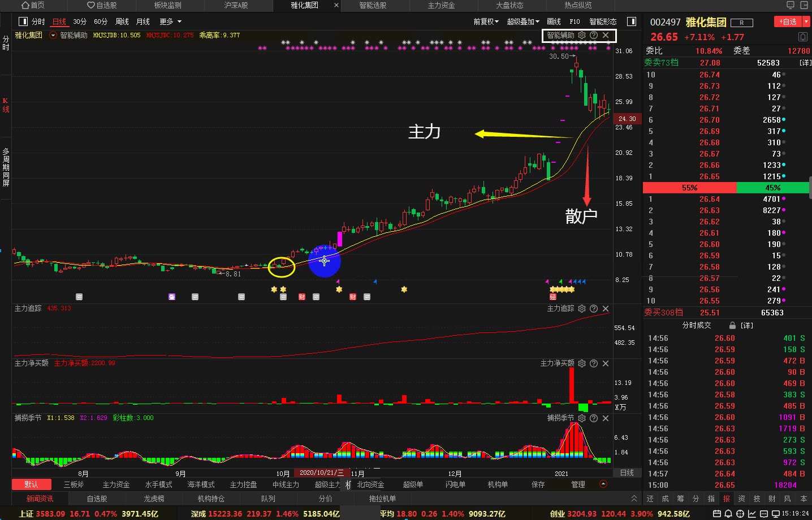Open settings gear of 捕捞季节 panel
Screen dimensions: 812x520
pos(582,418)
